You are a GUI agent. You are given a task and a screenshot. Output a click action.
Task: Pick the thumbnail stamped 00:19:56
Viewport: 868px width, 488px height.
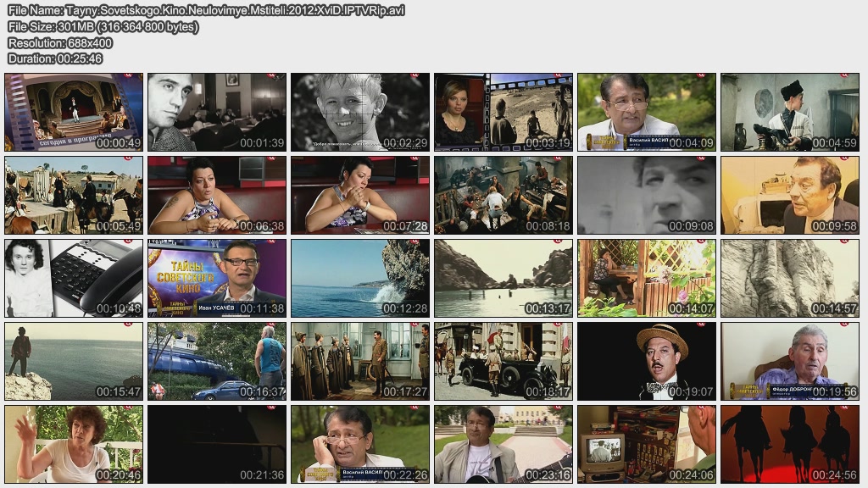[790, 361]
